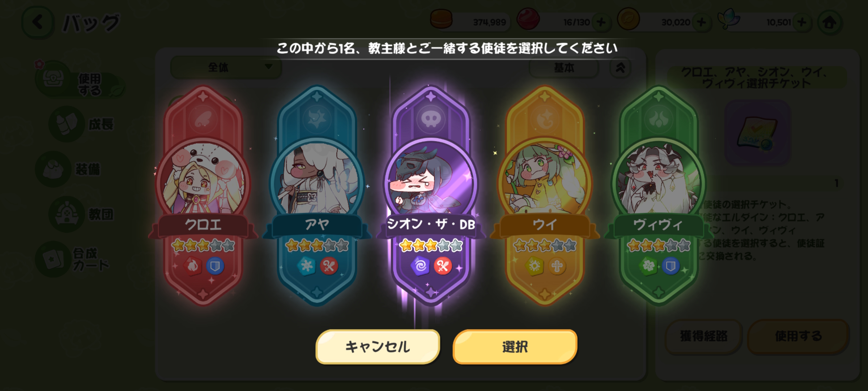Open the 全体 filter dropdown
This screenshot has width=868, height=391.
(226, 67)
